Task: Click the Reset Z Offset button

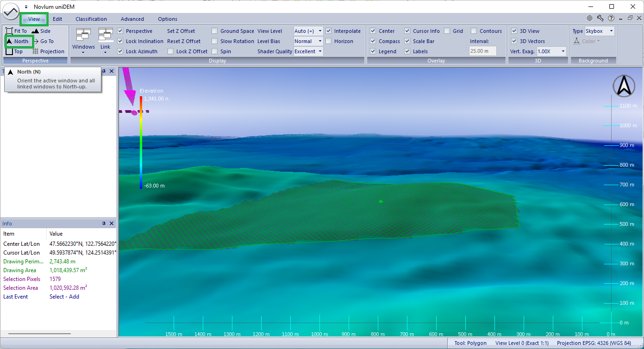Action: tap(184, 41)
